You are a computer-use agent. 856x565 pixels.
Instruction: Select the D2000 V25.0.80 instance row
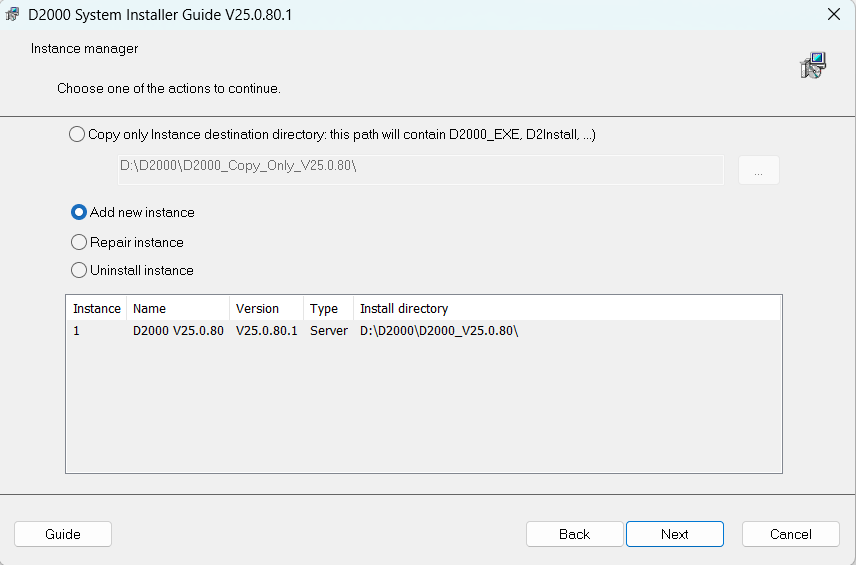[178, 331]
